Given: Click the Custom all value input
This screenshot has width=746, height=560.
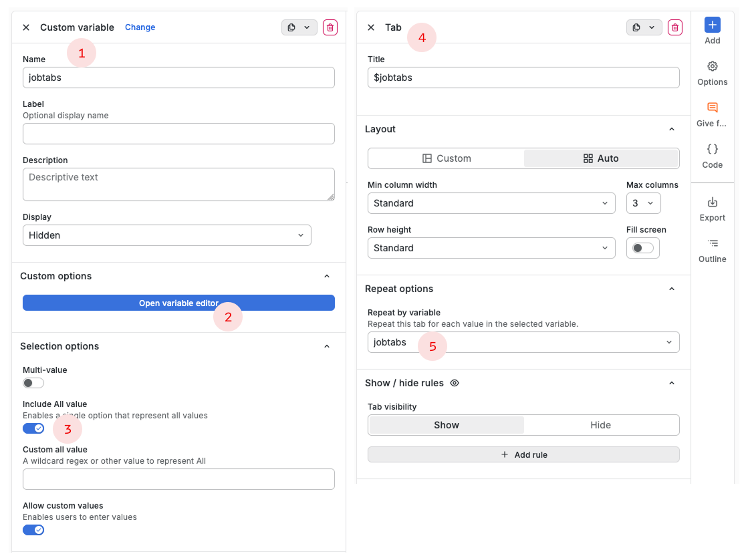Looking at the screenshot, I should click(178, 479).
